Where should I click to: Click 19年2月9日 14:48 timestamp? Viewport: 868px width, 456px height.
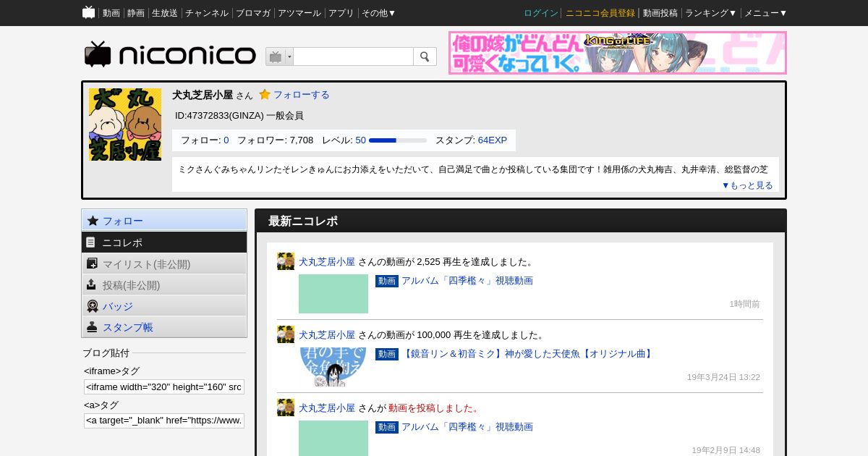click(726, 450)
